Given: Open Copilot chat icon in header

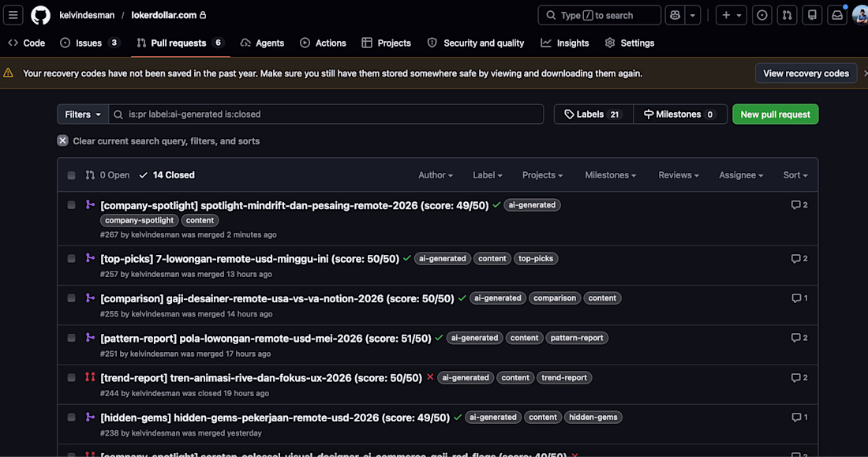Looking at the screenshot, I should (x=675, y=16).
